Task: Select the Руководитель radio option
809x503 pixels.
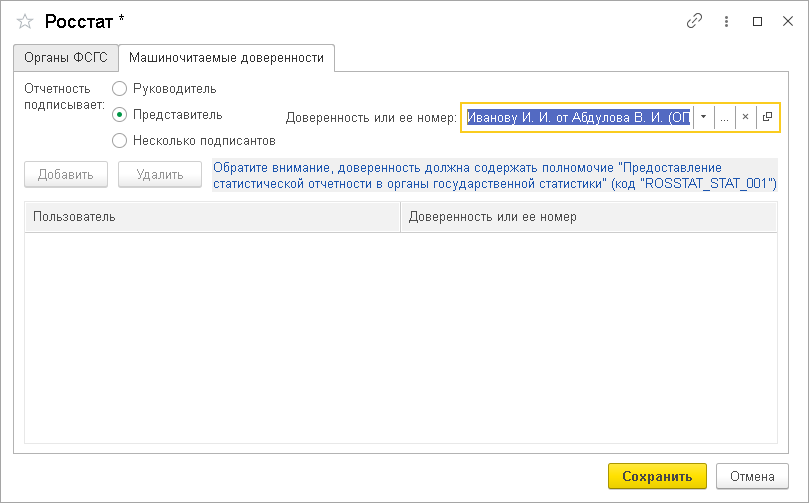Action: (120, 89)
